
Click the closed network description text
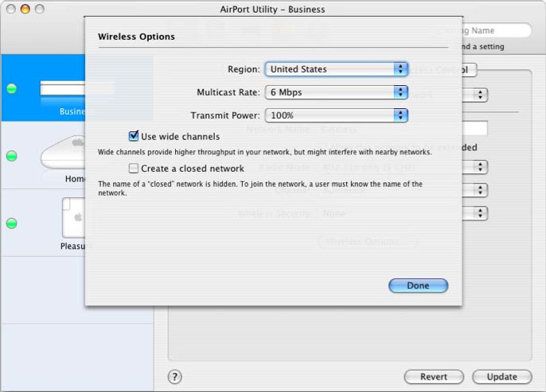coord(260,188)
